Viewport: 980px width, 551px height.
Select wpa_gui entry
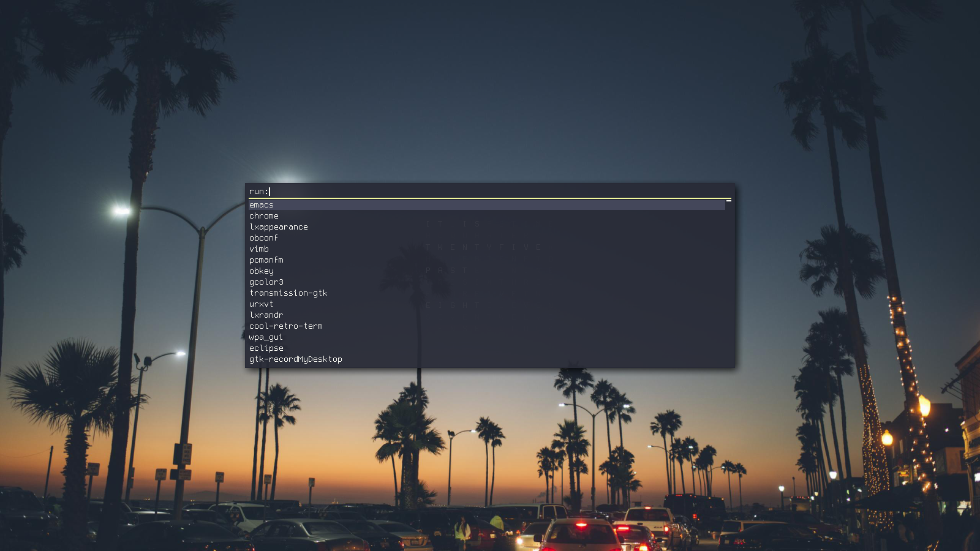tap(486, 337)
